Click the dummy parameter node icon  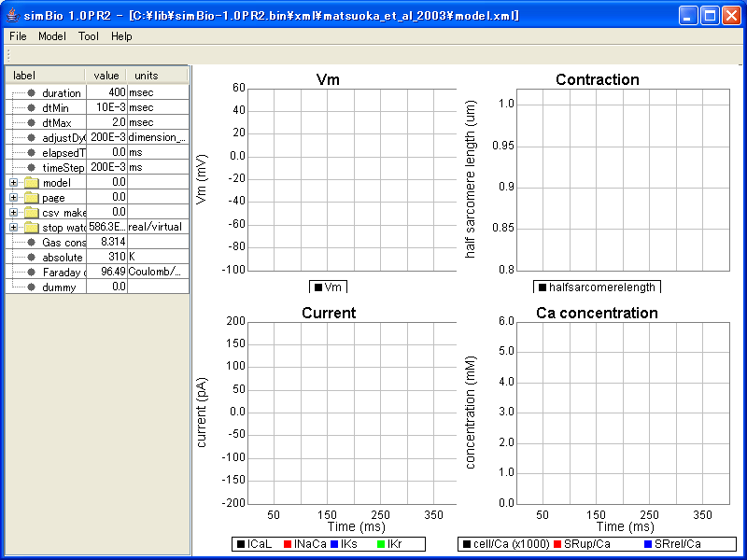pos(33,287)
